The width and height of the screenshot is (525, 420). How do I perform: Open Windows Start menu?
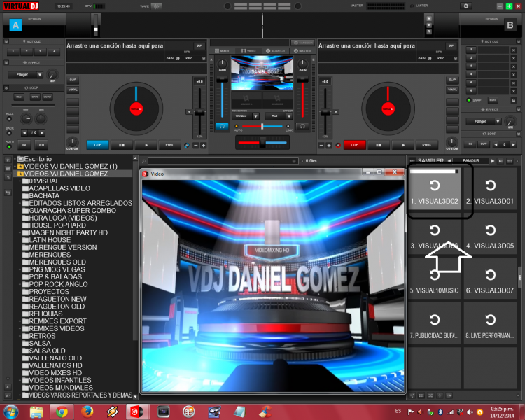click(10, 412)
